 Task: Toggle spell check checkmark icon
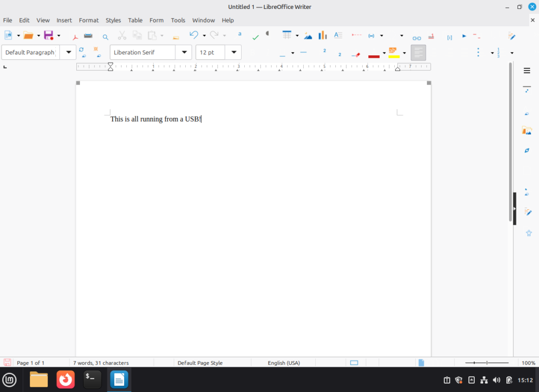255,37
